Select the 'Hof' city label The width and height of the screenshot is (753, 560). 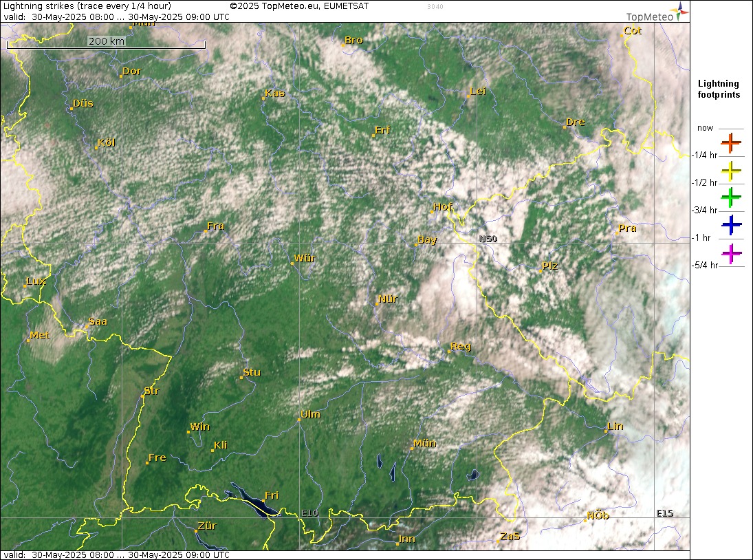click(442, 206)
